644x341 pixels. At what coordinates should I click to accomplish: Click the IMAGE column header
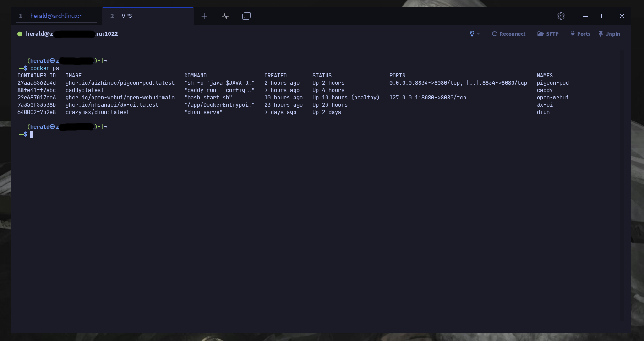click(x=74, y=76)
